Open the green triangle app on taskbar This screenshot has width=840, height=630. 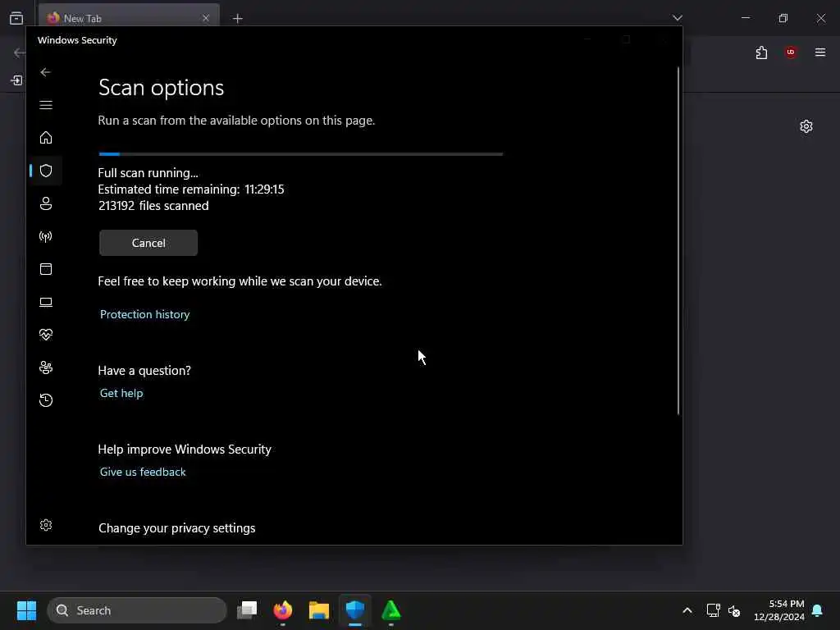(x=391, y=609)
